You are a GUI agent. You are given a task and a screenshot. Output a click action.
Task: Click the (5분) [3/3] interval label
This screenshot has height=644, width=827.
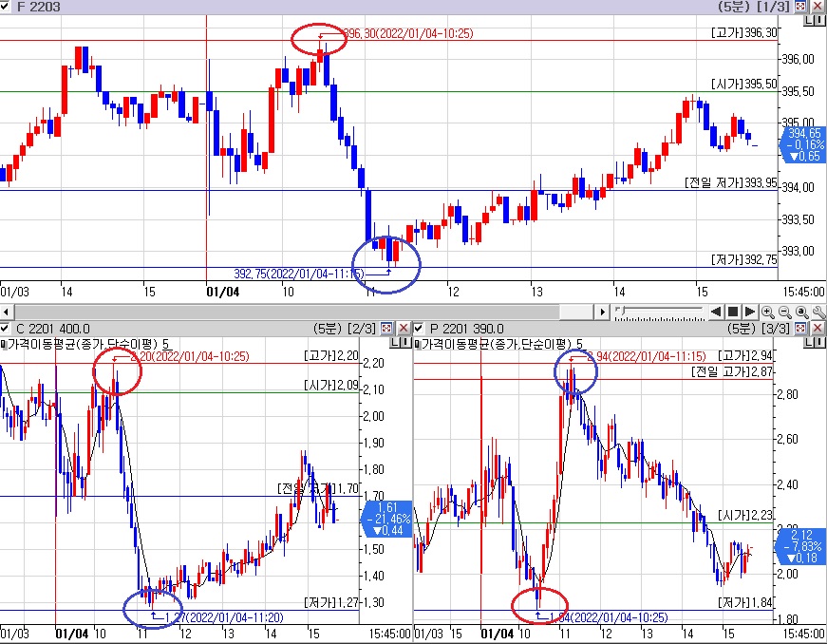(x=759, y=329)
